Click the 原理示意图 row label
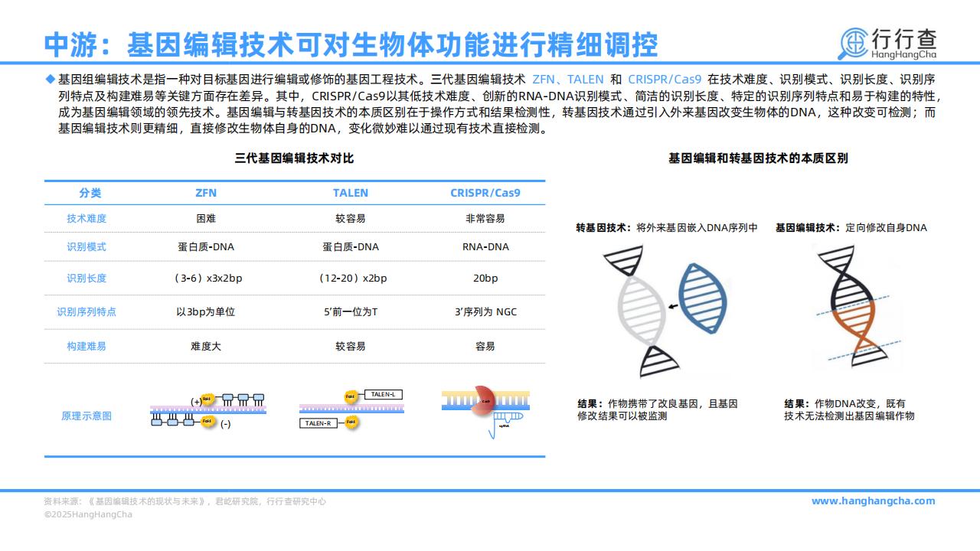The height and width of the screenshot is (551, 980). click(x=87, y=416)
